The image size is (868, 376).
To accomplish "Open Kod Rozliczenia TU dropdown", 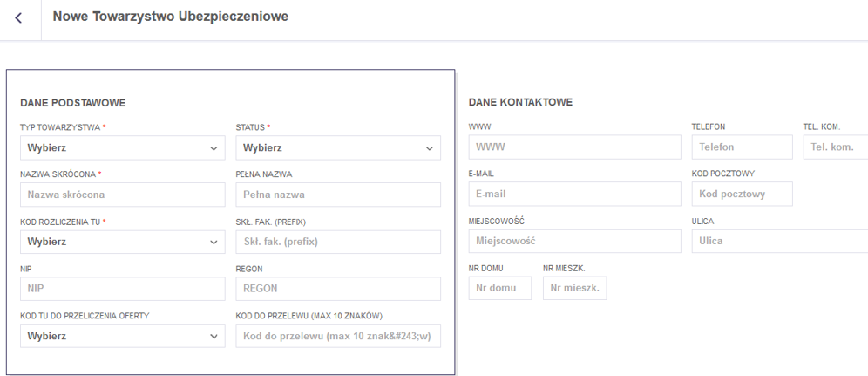I will click(x=122, y=242).
